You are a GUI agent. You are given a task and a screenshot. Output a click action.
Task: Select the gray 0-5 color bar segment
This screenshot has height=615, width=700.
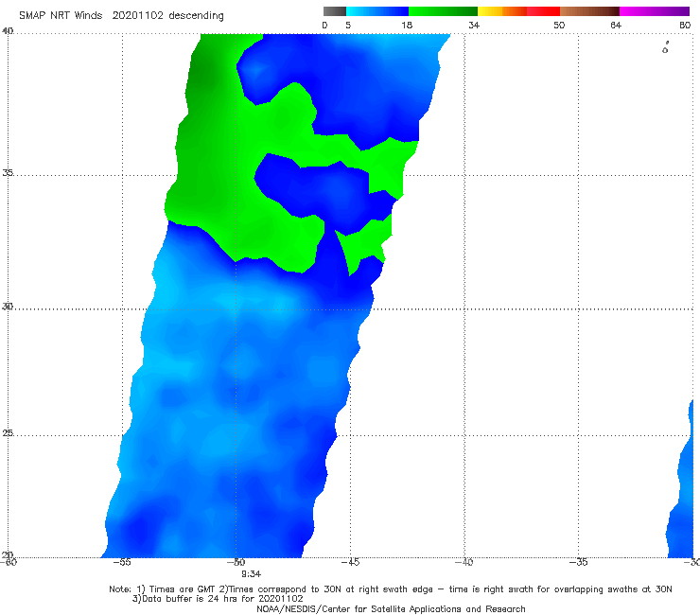pos(334,11)
